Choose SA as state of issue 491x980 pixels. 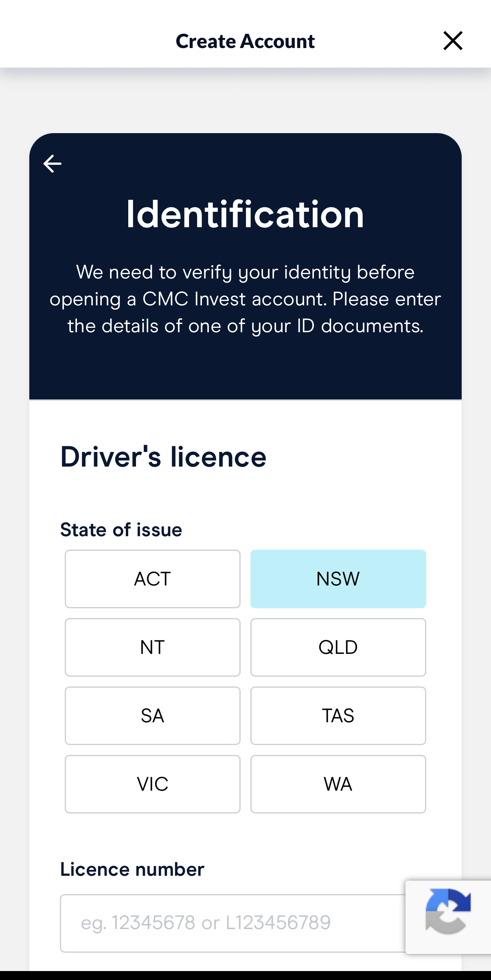tap(153, 715)
